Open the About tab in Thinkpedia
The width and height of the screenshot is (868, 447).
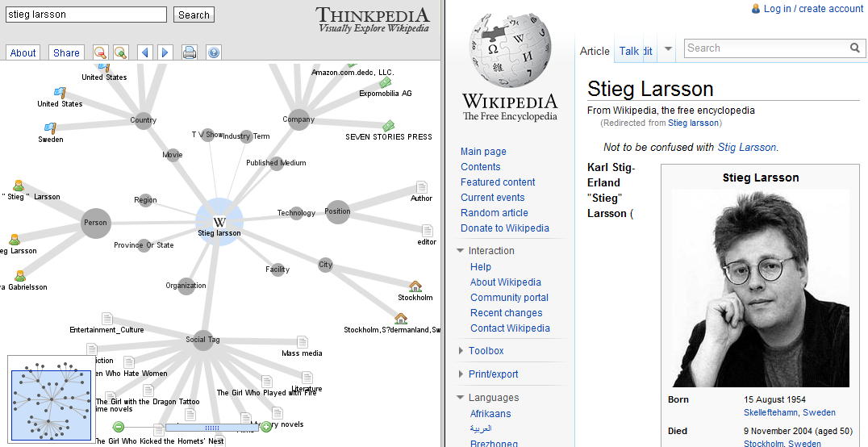coord(23,52)
